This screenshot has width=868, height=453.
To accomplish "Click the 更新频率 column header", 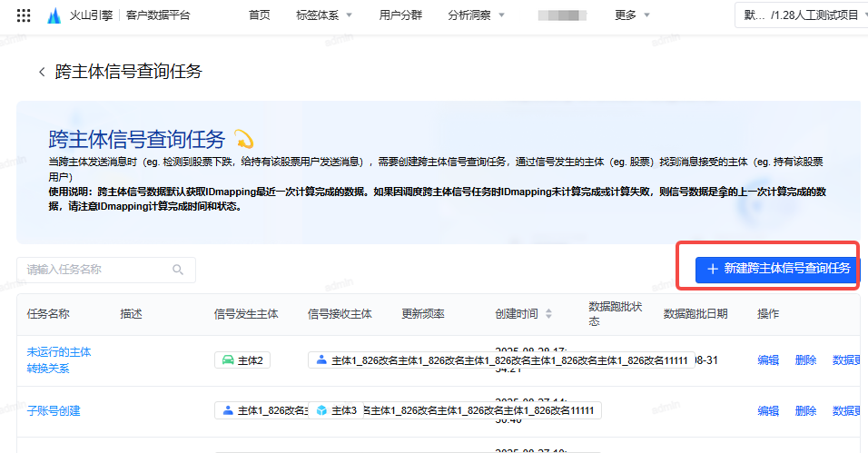I will (423, 314).
